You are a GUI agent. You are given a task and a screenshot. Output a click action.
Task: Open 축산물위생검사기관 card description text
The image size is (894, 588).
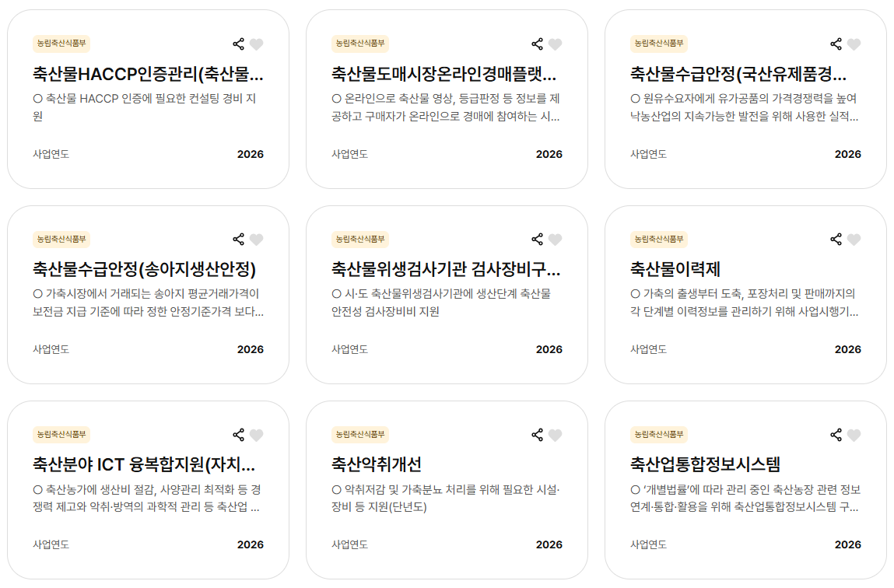pos(440,303)
